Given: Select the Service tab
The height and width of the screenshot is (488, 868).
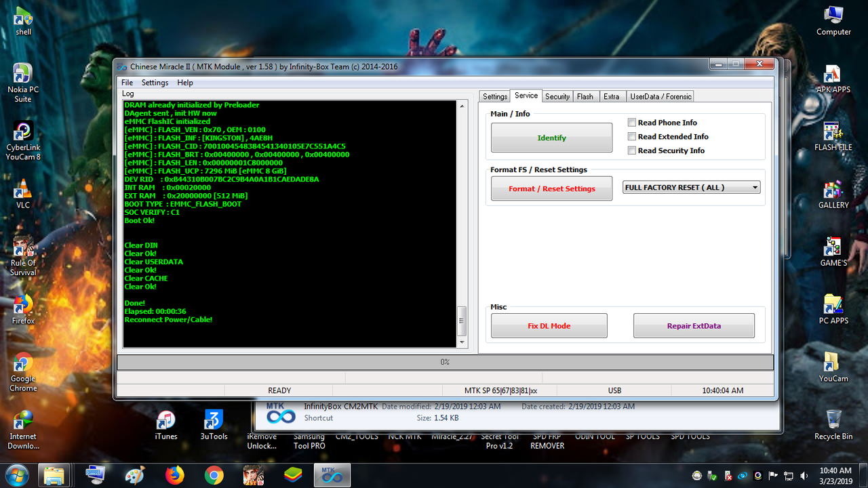Looking at the screenshot, I should [526, 96].
